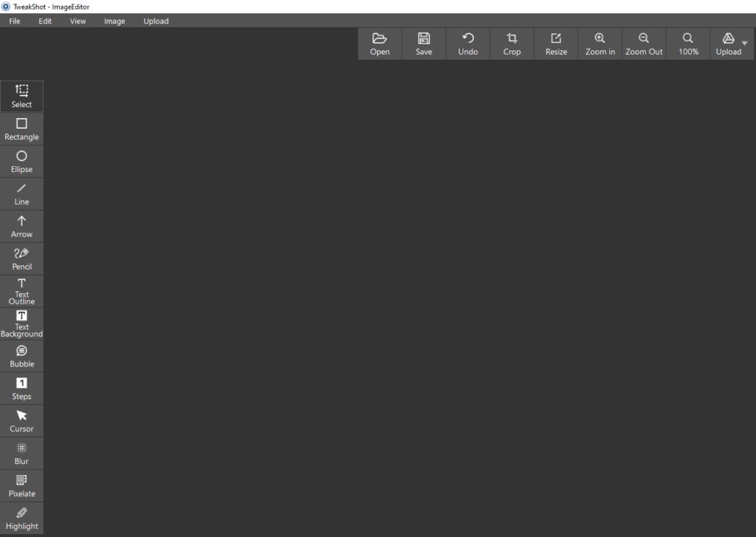Open the Edit menu
The height and width of the screenshot is (537, 756).
point(45,21)
